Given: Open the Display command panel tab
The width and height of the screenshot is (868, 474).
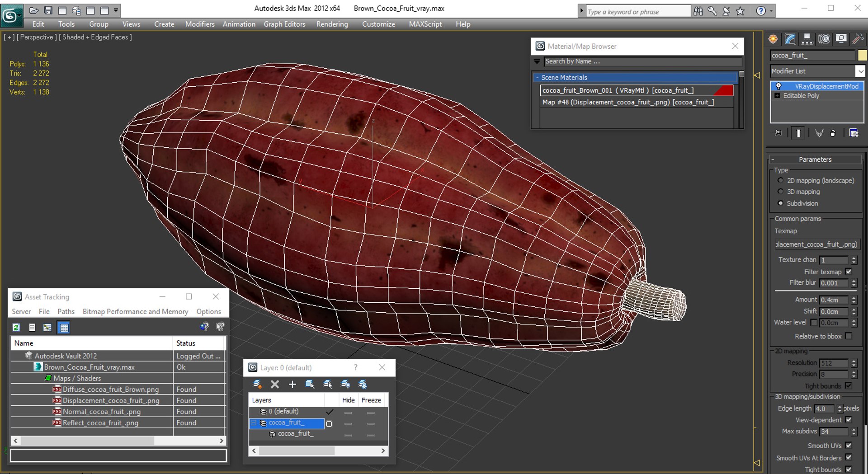Looking at the screenshot, I should click(841, 39).
